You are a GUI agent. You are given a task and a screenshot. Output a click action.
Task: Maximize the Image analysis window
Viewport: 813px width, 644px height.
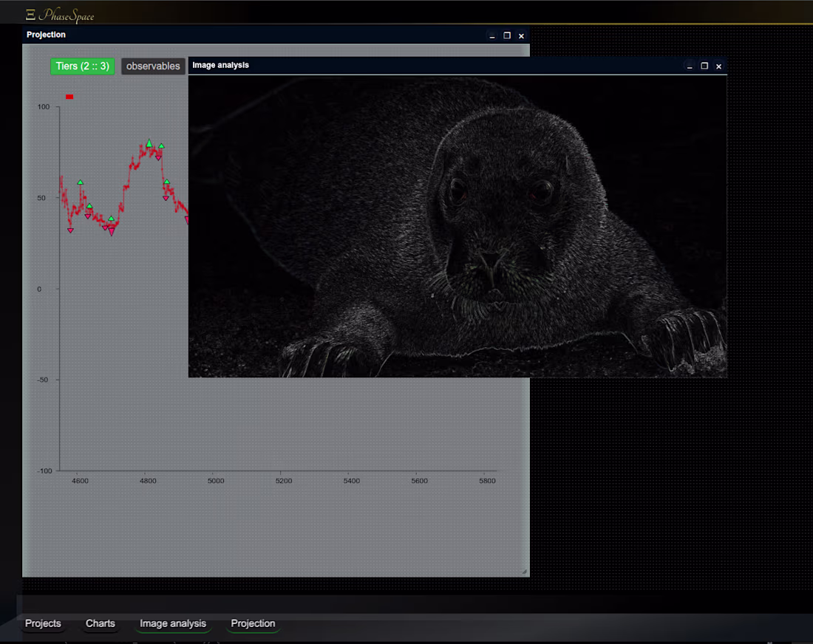click(x=704, y=66)
